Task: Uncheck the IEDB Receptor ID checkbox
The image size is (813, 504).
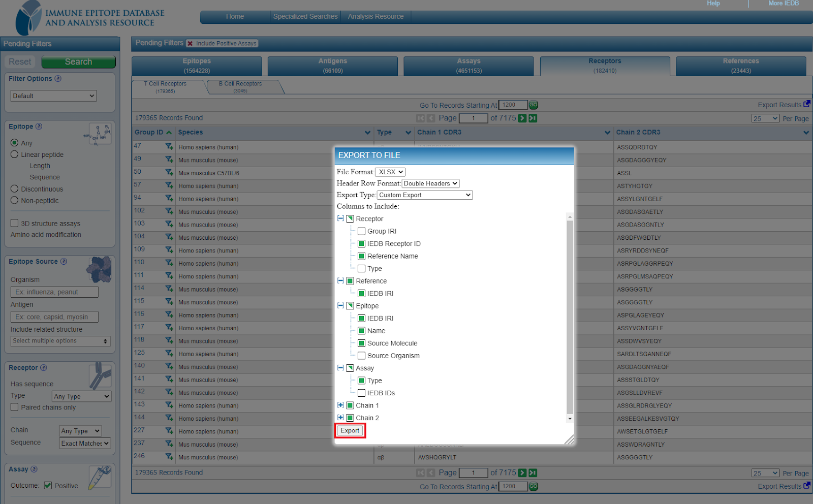Action: 361,244
